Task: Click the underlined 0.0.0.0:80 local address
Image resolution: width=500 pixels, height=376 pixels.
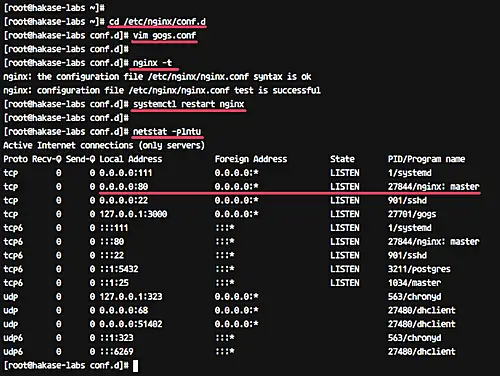Action: 124,187
